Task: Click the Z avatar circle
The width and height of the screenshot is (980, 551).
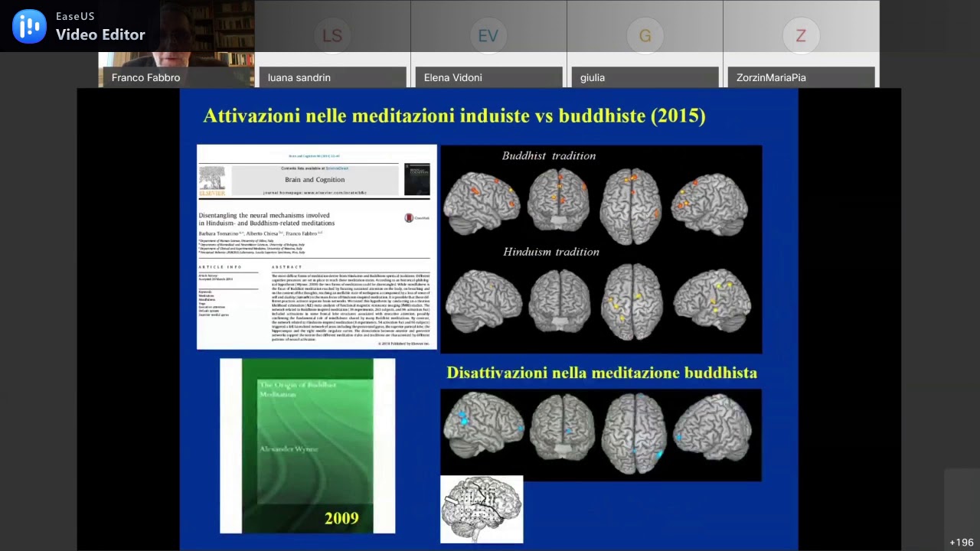Action: click(x=801, y=36)
